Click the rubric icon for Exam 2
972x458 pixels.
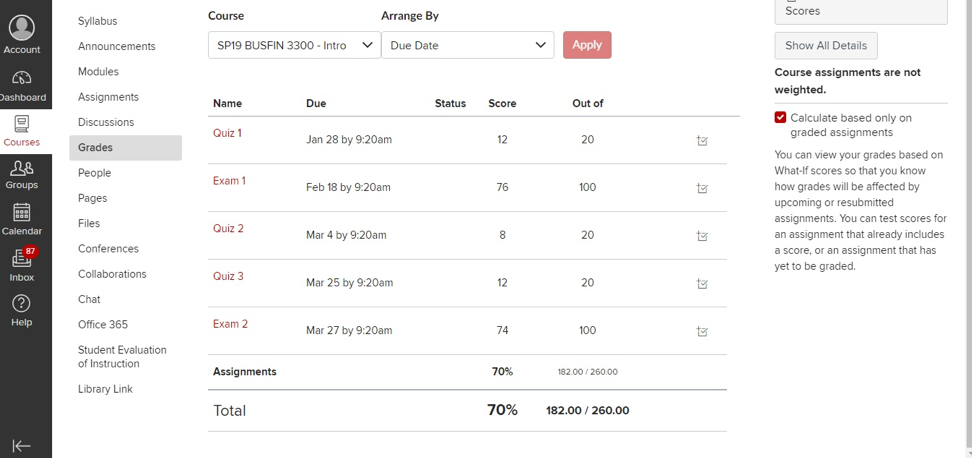click(702, 332)
